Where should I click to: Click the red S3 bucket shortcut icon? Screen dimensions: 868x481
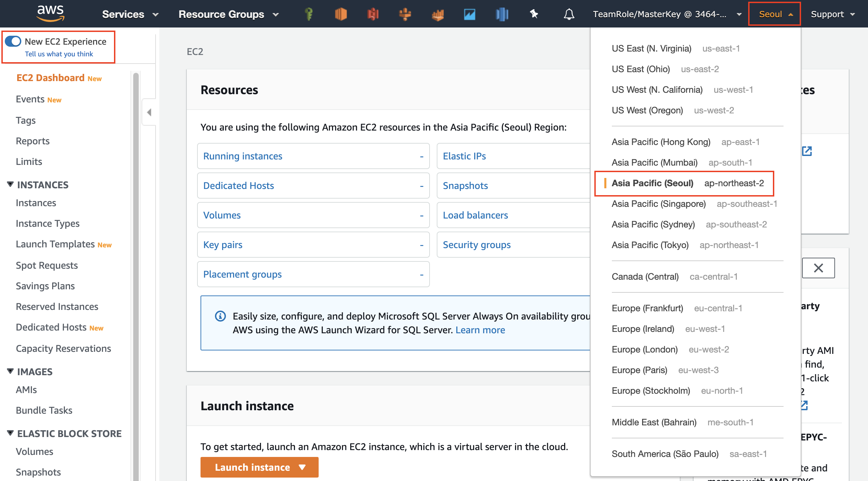click(373, 14)
